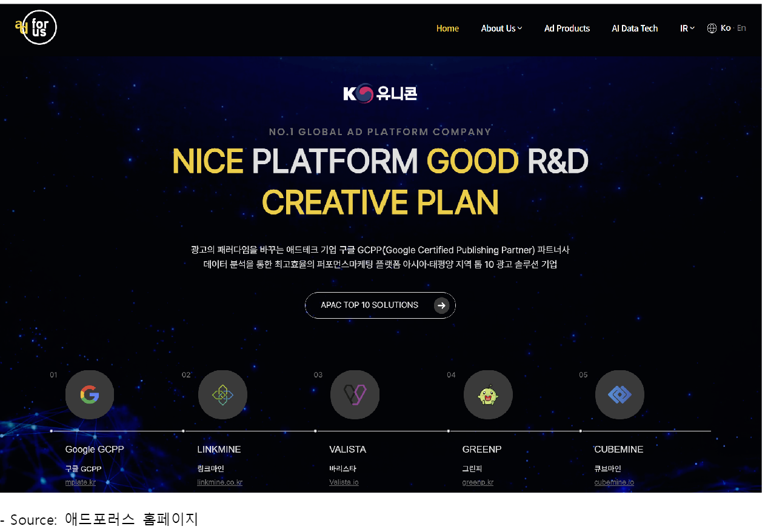Open the Ad Products page

(567, 28)
